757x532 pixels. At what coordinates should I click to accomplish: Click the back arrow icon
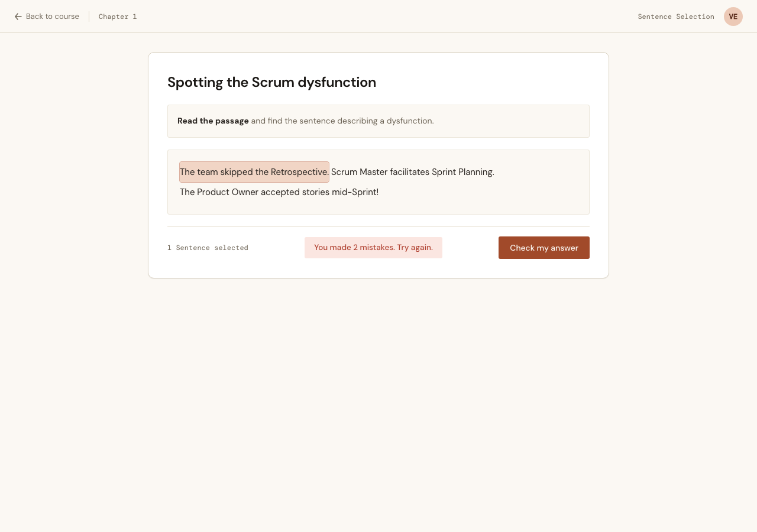[x=18, y=17]
